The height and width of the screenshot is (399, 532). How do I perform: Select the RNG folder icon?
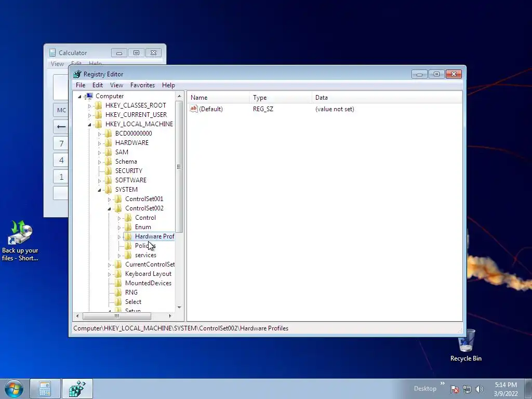[118, 292]
